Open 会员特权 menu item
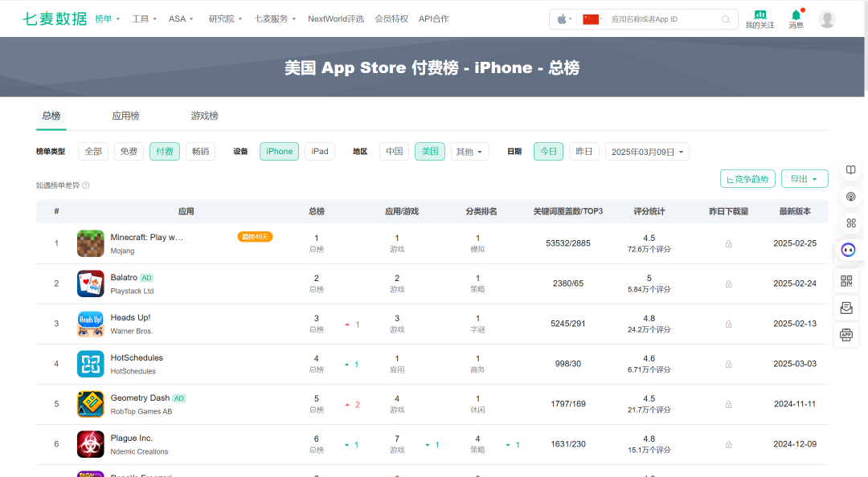Screen dimensions: 868x477 click(391, 18)
